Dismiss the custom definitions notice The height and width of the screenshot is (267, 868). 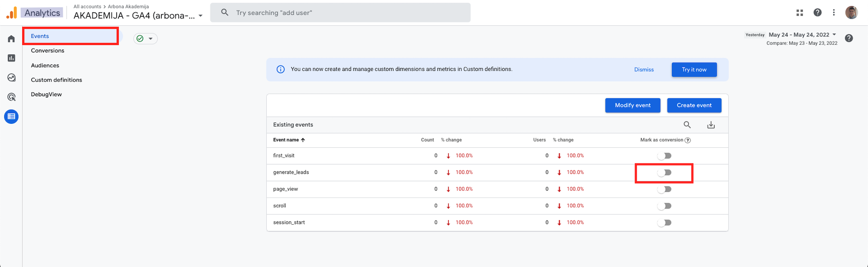(644, 70)
